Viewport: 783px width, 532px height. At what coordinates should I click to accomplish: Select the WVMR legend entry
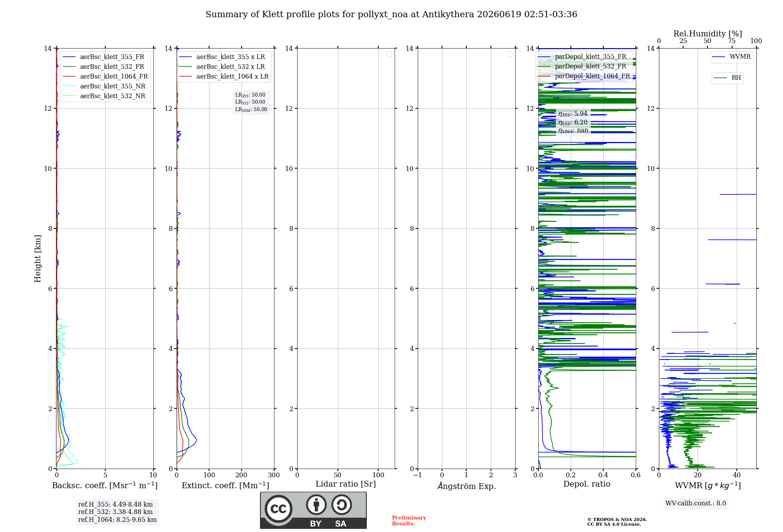pyautogui.click(x=732, y=57)
